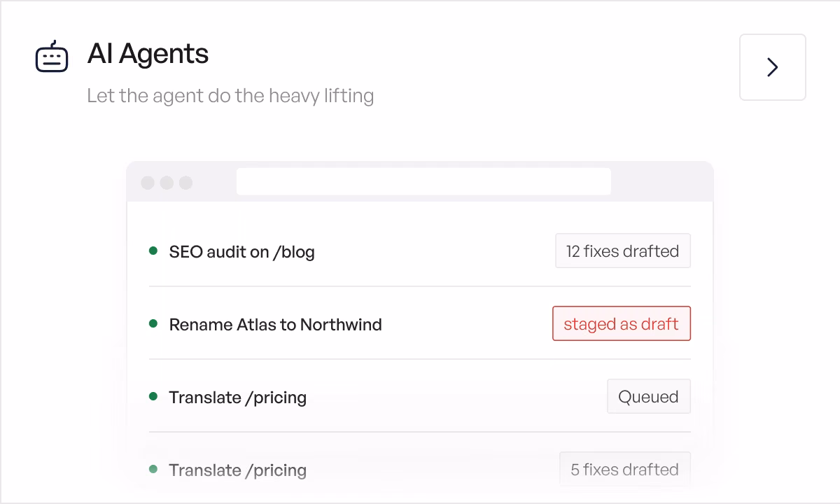
Task: Click the first gray window dot
Action: point(148,183)
